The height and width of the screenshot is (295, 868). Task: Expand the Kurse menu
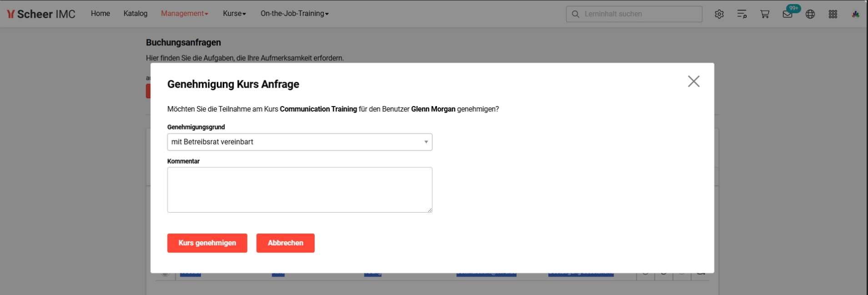tap(235, 14)
